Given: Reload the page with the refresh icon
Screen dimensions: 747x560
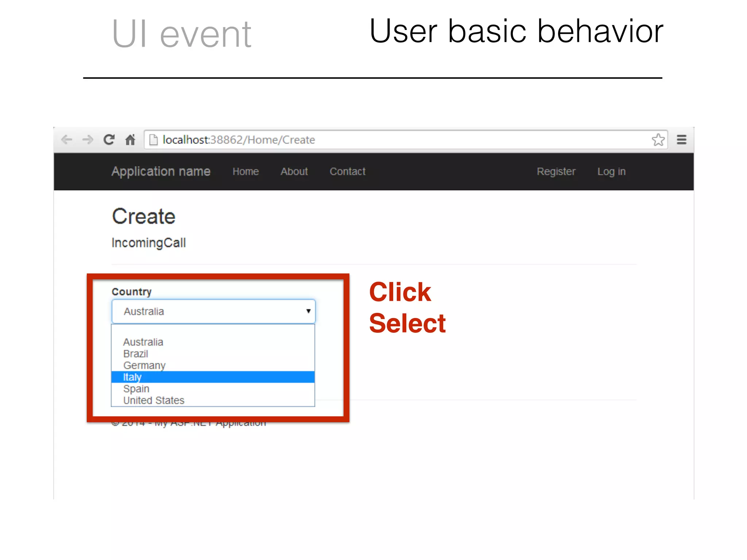Looking at the screenshot, I should pos(109,140).
